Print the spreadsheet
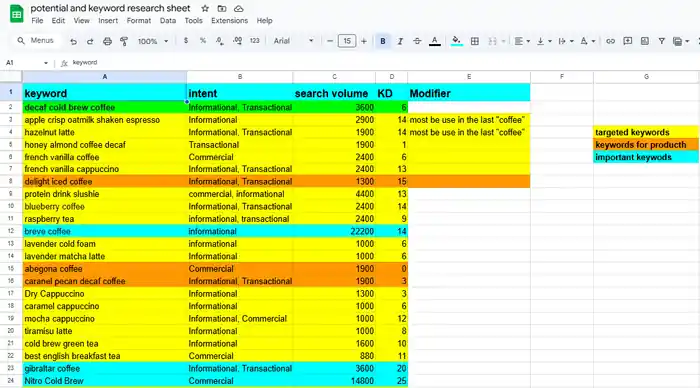700x388 pixels. pyautogui.click(x=107, y=41)
